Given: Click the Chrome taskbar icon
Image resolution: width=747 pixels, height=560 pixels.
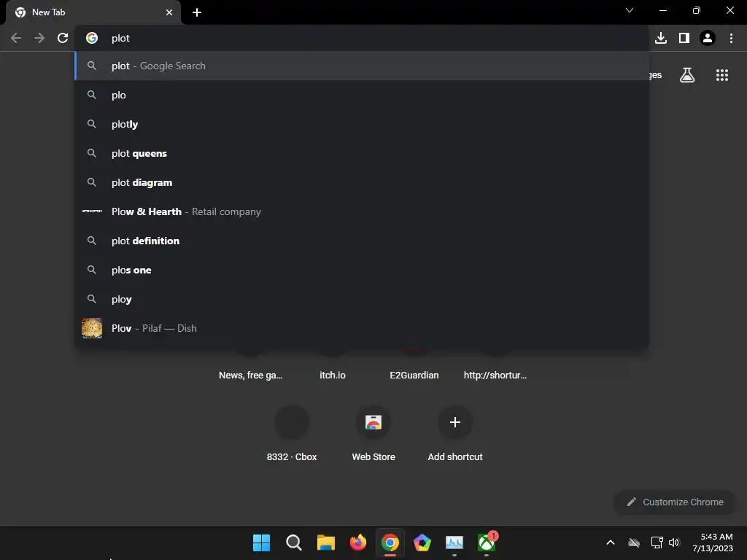Looking at the screenshot, I should [x=390, y=542].
